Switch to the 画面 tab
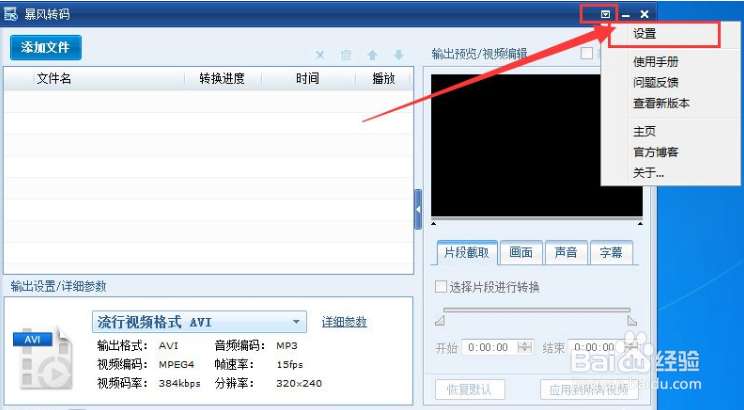This screenshot has width=744, height=410. pyautogui.click(x=521, y=252)
